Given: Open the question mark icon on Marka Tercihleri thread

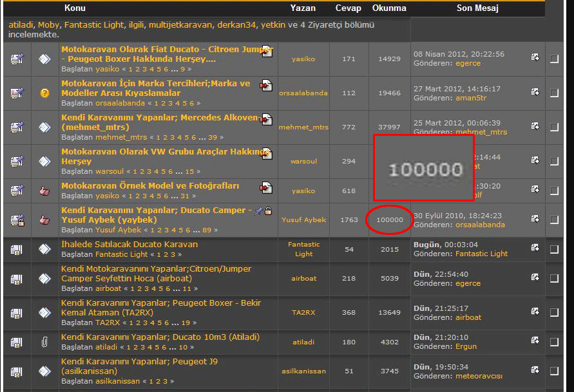Looking at the screenshot, I should click(44, 93).
